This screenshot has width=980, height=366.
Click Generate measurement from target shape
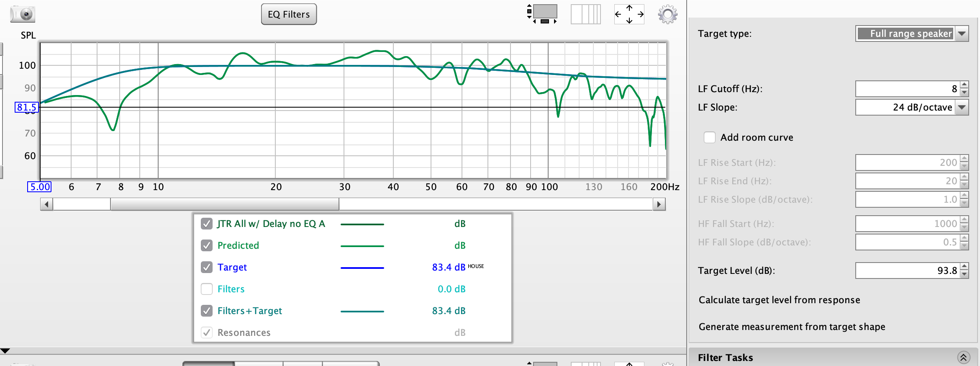[x=792, y=327]
